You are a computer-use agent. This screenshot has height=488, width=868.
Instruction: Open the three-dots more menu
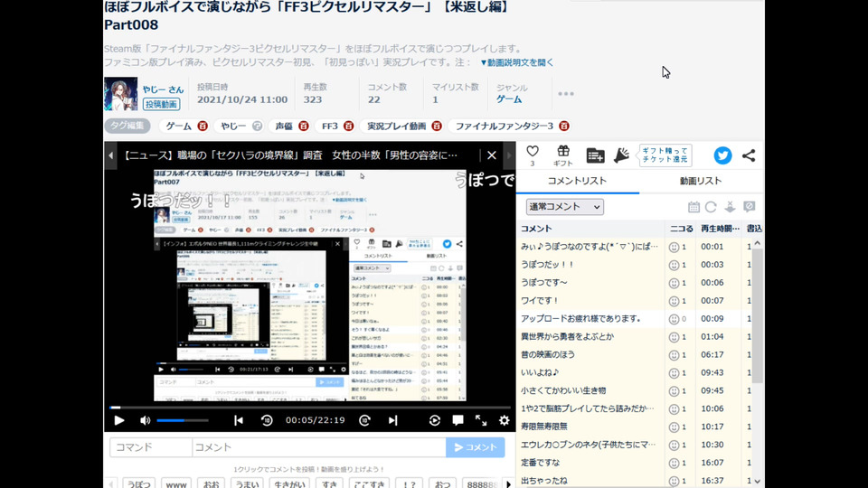566,93
